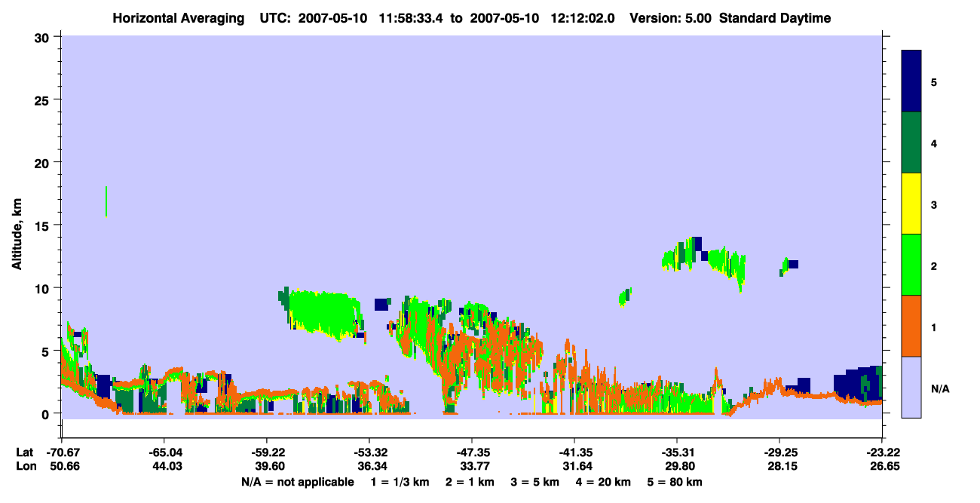The height and width of the screenshot is (503, 980).
Task: Click the 'Lon' row label
Action: pyautogui.click(x=25, y=467)
